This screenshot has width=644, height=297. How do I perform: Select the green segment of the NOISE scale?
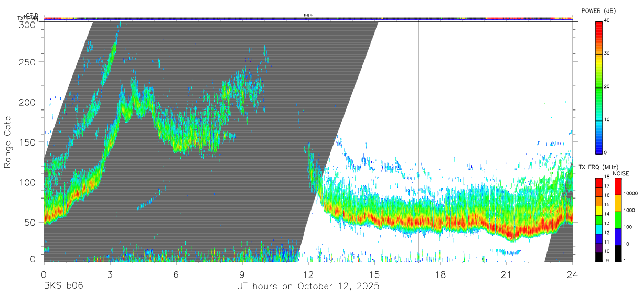coord(618,220)
